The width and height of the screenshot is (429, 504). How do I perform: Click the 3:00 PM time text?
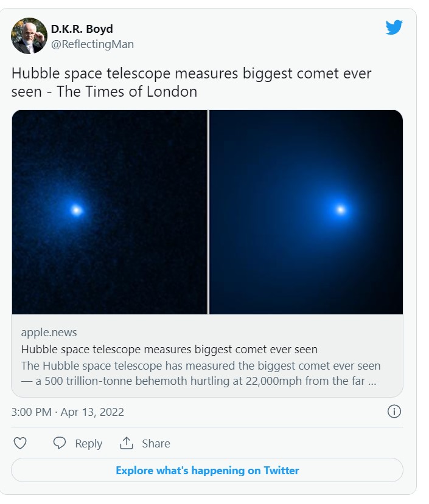[31, 412]
